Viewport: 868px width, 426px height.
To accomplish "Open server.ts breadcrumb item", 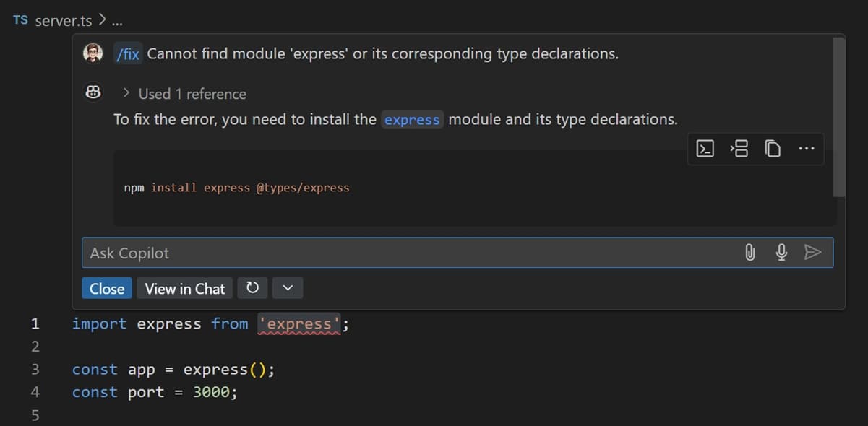I will [x=64, y=20].
